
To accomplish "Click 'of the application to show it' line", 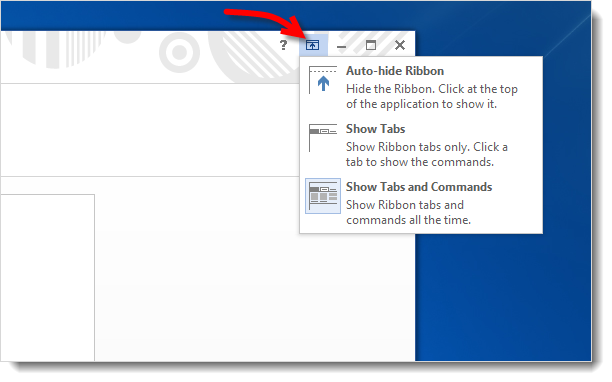I will [422, 104].
